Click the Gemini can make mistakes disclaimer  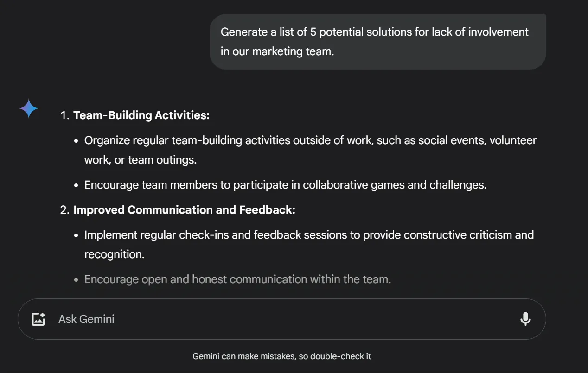point(282,356)
